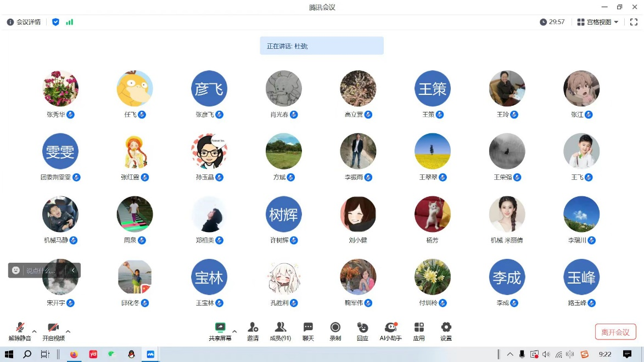This screenshot has width=644, height=362.
Task: Open the 宫格视图 layout dropdown
Action: (598, 22)
